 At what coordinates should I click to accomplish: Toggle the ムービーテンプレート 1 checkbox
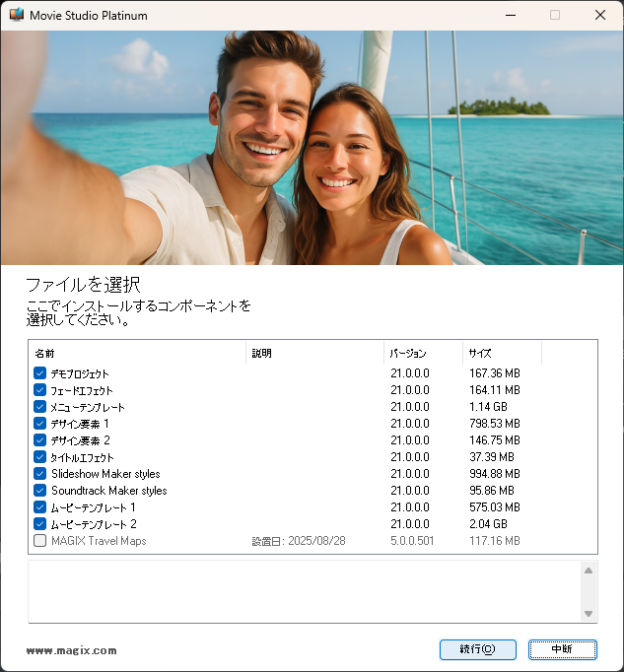tap(39, 507)
